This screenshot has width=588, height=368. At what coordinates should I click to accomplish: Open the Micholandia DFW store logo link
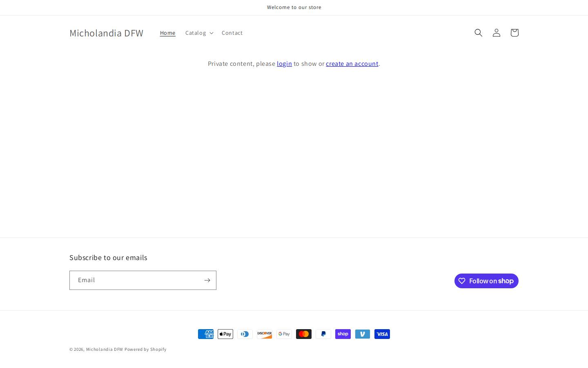106,33
